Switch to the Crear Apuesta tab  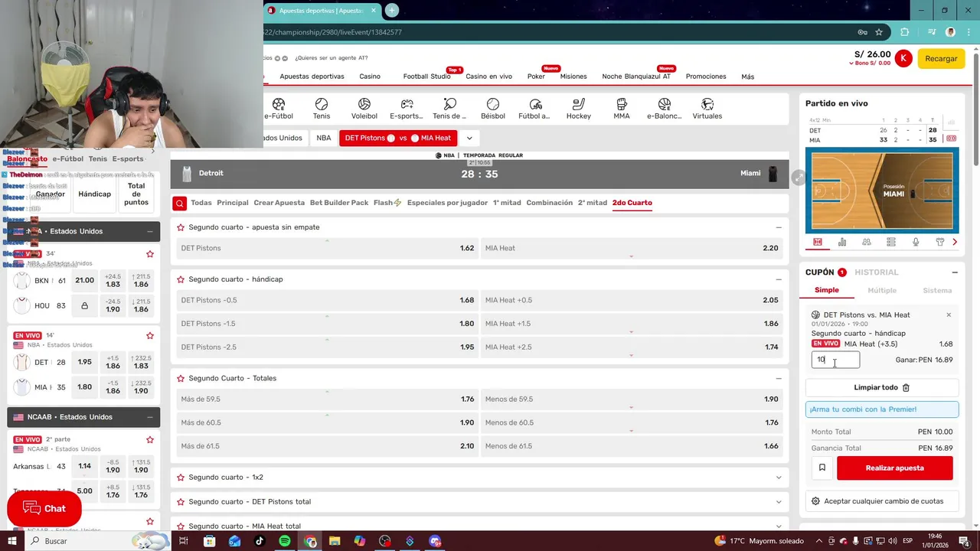pos(279,203)
